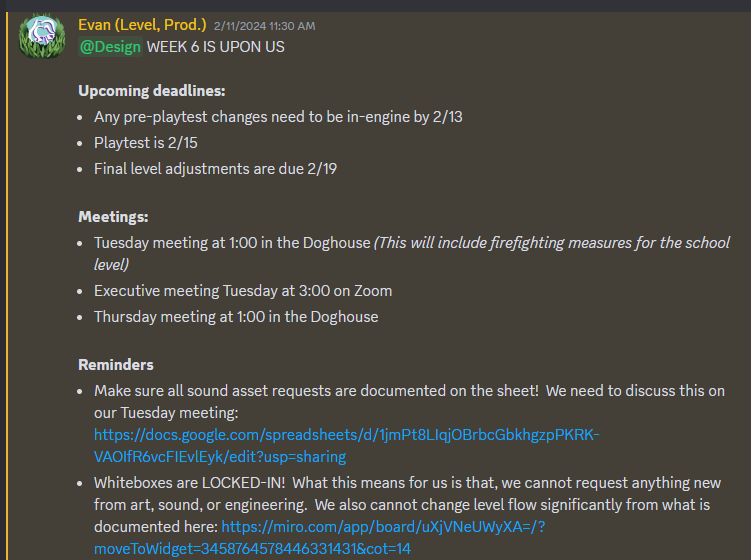The height and width of the screenshot is (560, 751).
Task: Open Evan's profile avatar picture
Action: (42, 36)
